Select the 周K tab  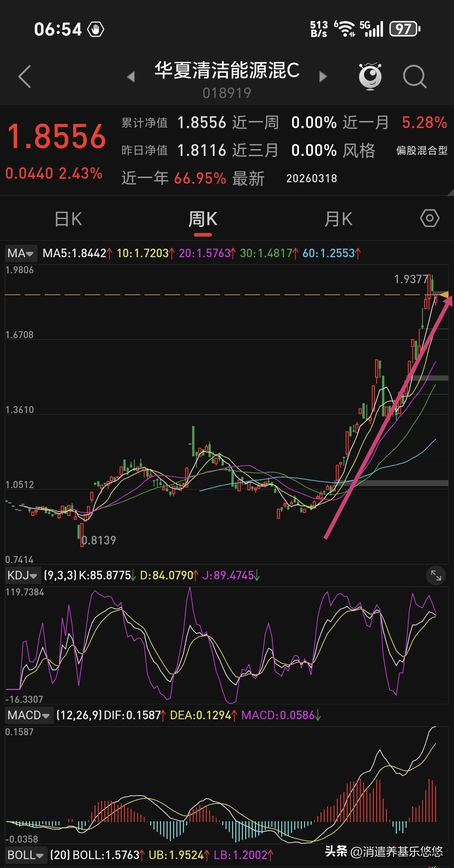point(203,219)
